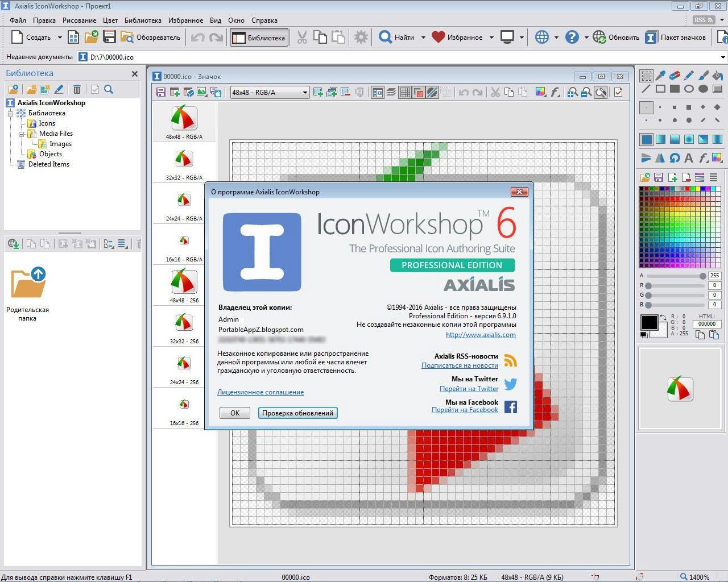Toggle the pixel grid display in editor toolbar
This screenshot has height=582, width=728.
405,92
